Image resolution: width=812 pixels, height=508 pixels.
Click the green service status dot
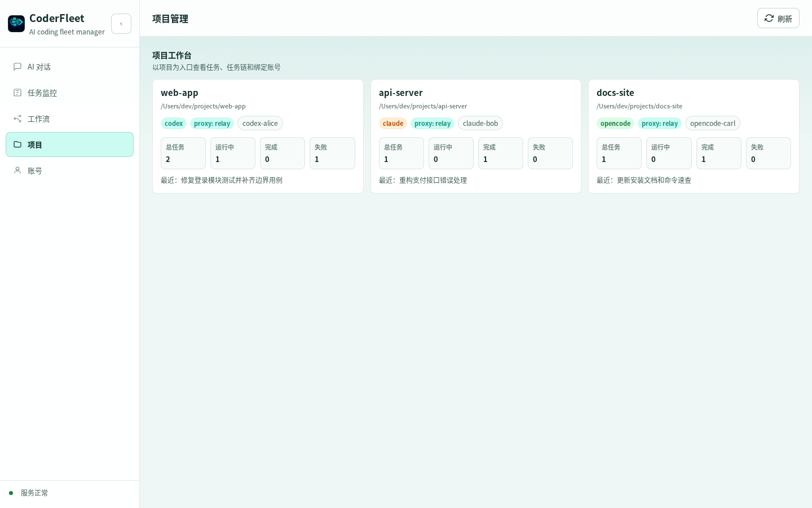tap(11, 493)
